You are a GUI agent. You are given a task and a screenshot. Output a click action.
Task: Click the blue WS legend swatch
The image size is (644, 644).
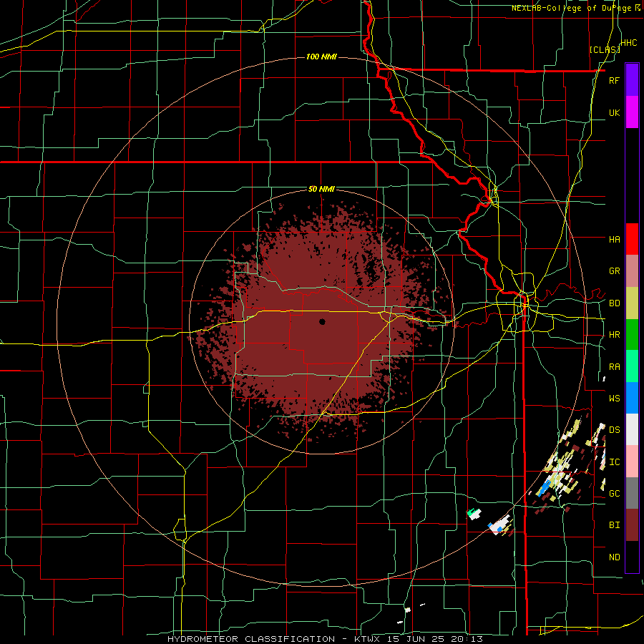(632, 398)
